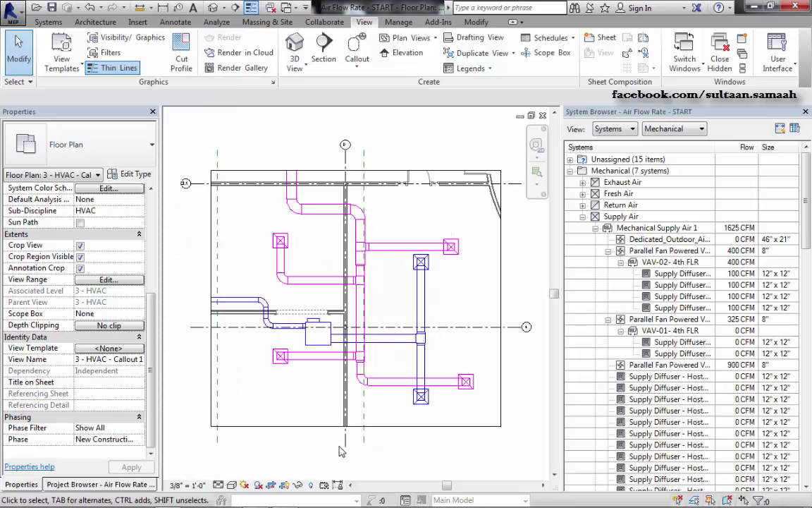Select the Callout tool
The height and width of the screenshot is (508, 812).
coord(357,50)
